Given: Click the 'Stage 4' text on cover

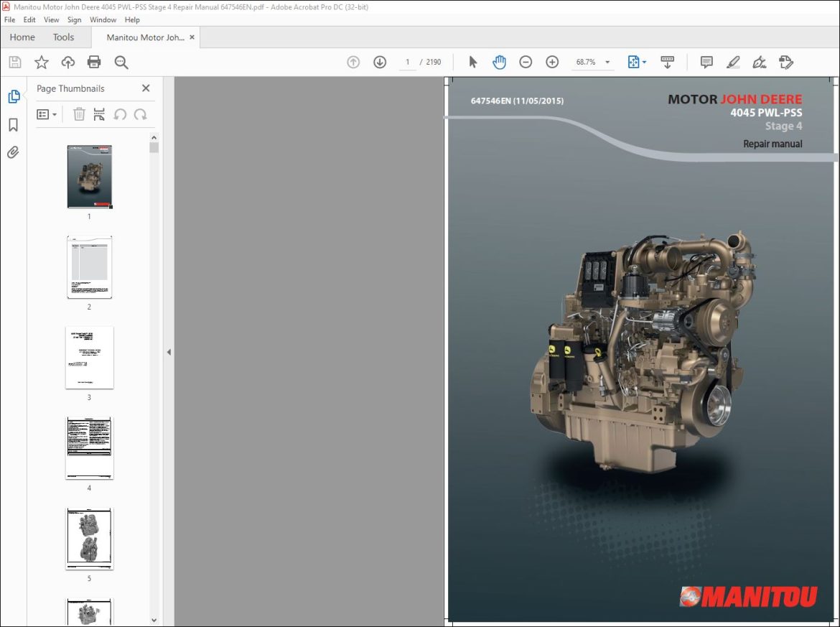Looking at the screenshot, I should pos(783,126).
